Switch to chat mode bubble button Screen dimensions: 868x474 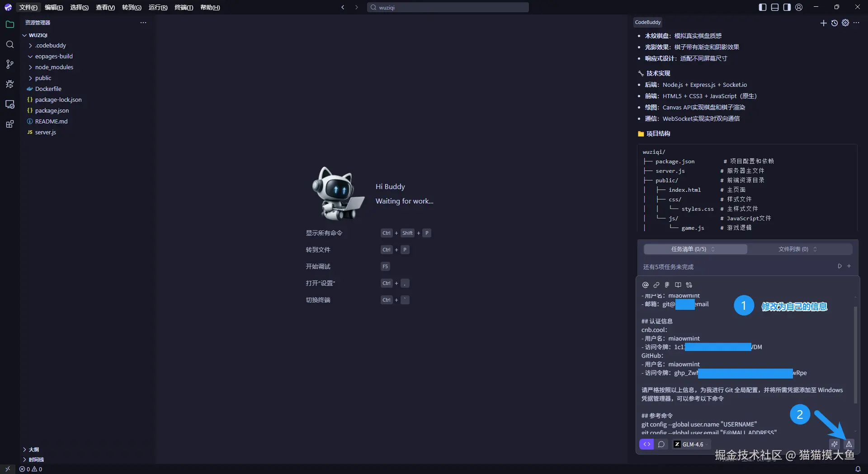(661, 444)
